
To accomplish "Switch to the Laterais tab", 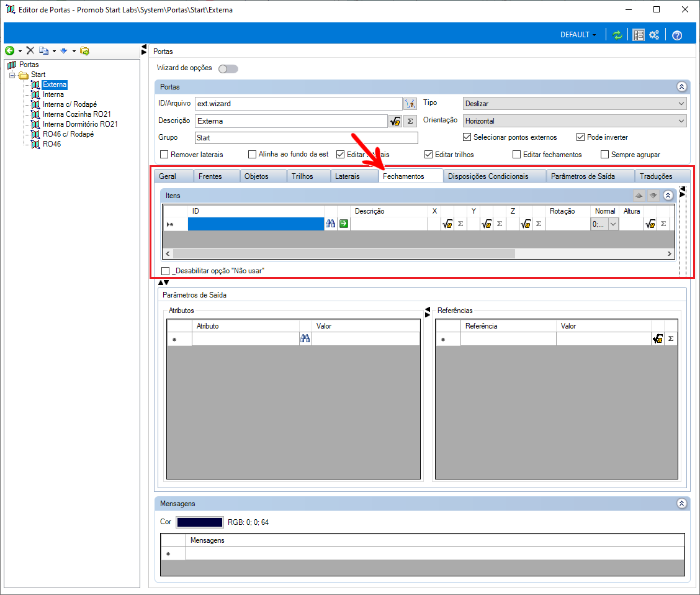I will pyautogui.click(x=354, y=176).
